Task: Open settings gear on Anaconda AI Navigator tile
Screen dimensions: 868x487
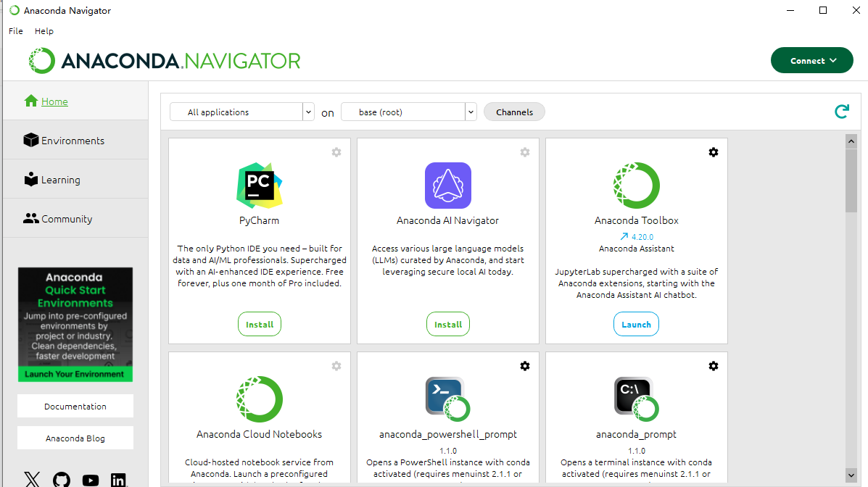Action: (525, 152)
